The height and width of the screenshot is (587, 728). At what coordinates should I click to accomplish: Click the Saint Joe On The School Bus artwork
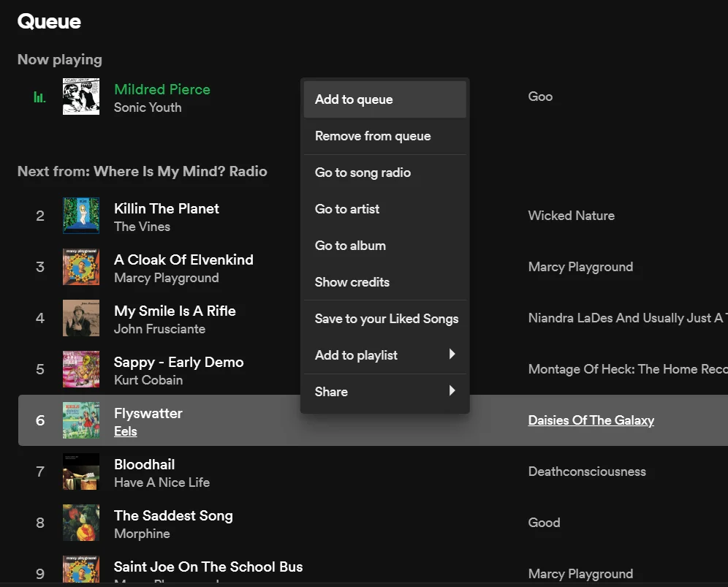pos(81,569)
